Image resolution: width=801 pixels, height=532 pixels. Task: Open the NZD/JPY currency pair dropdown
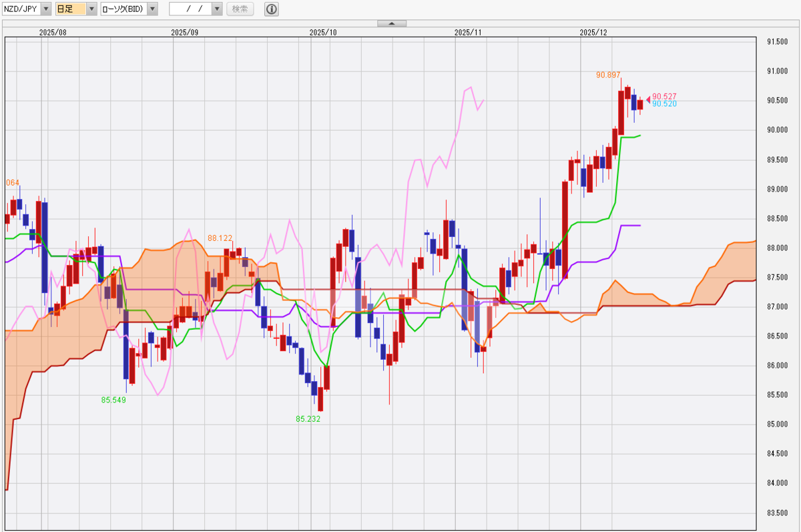pos(45,9)
